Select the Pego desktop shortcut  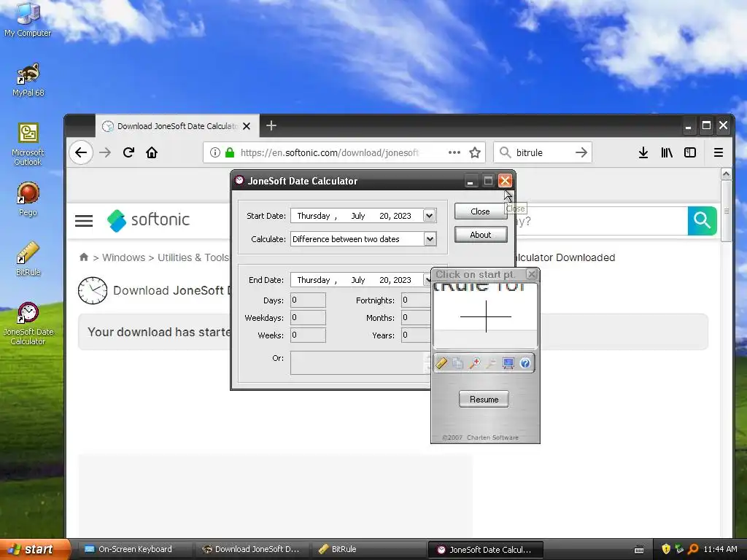point(28,199)
